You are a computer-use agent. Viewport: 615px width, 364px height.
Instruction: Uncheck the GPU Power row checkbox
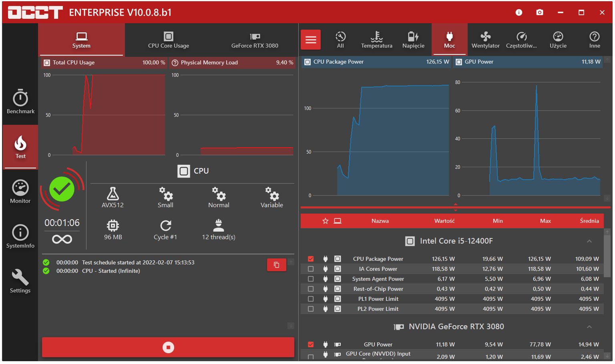pos(311,344)
